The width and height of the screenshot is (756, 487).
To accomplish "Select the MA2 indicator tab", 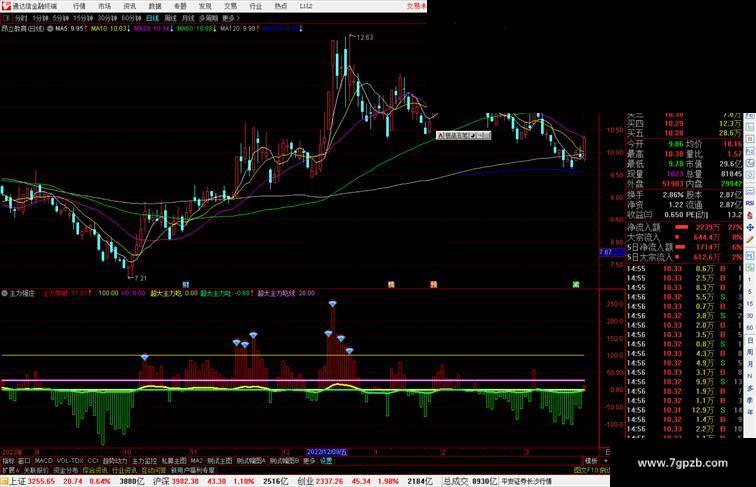I will [197, 461].
